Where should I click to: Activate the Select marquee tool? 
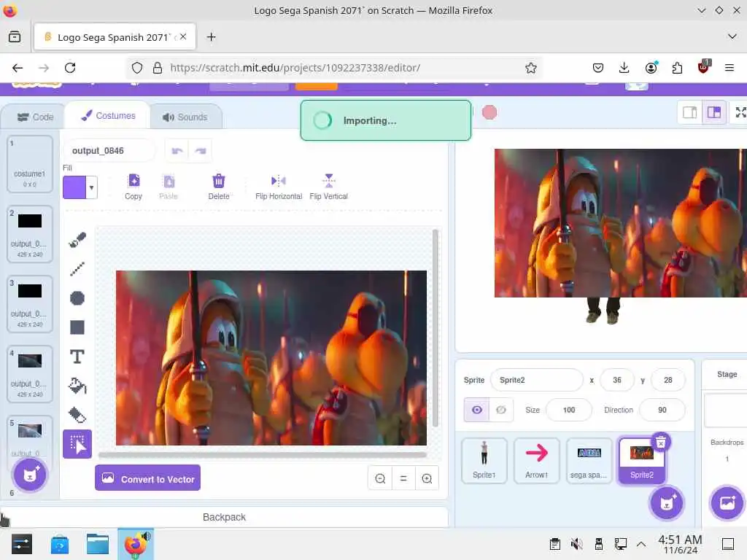77,444
